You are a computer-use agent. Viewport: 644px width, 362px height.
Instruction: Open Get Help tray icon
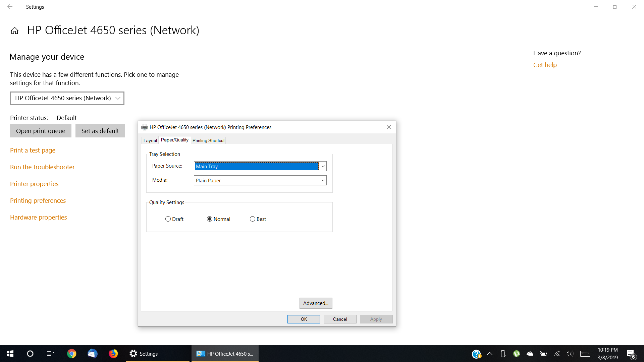(x=476, y=354)
